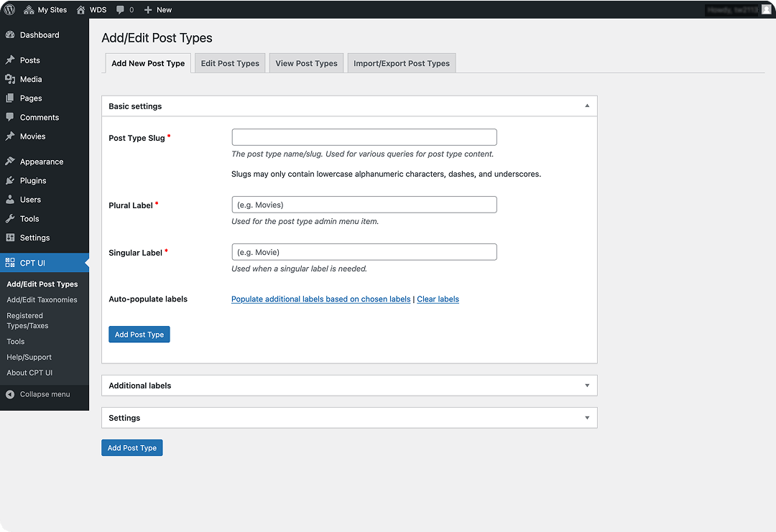
Task: Click the Clear labels link
Action: coord(438,299)
